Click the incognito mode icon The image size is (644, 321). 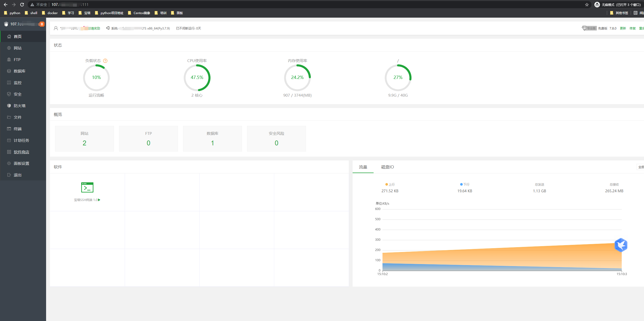tap(597, 5)
